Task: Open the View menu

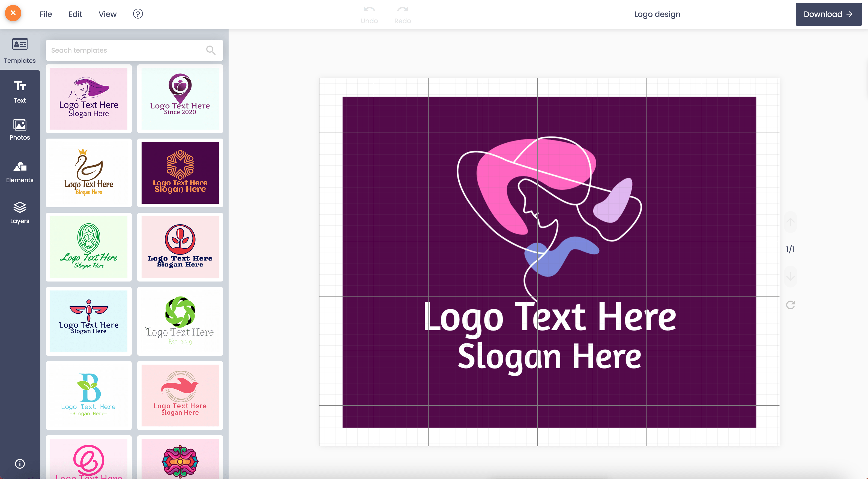Action: (107, 14)
